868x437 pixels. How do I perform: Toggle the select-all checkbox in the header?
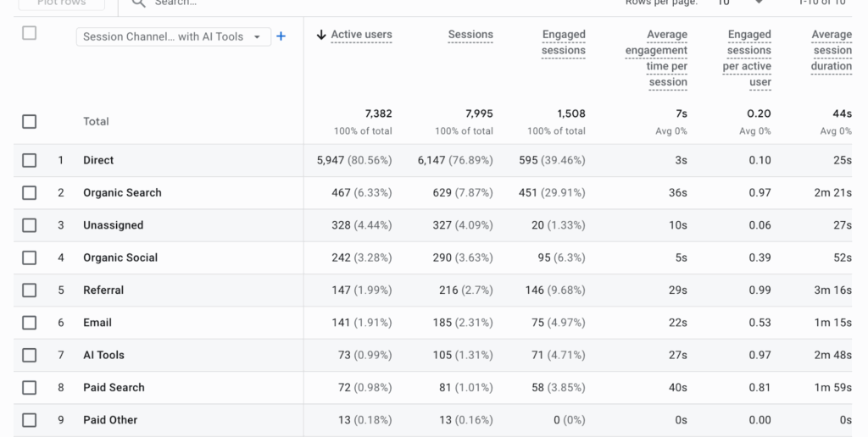click(30, 33)
